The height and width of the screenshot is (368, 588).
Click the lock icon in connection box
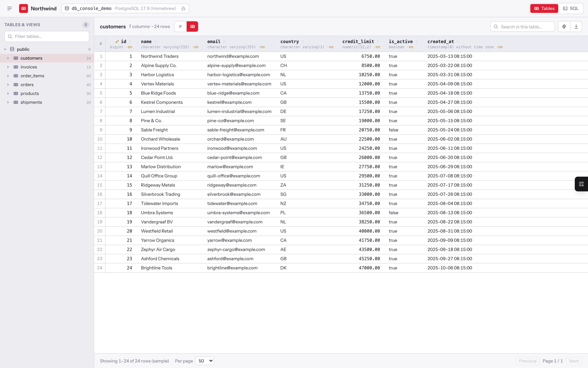tap(183, 8)
